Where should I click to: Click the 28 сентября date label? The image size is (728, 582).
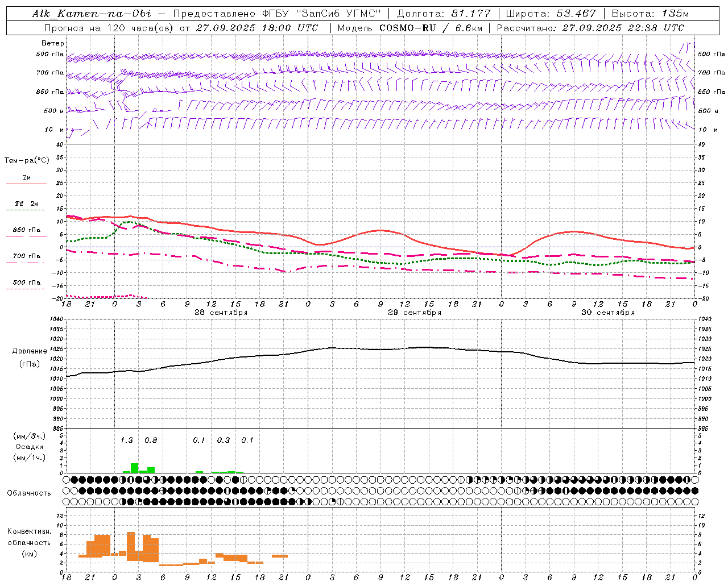click(221, 313)
